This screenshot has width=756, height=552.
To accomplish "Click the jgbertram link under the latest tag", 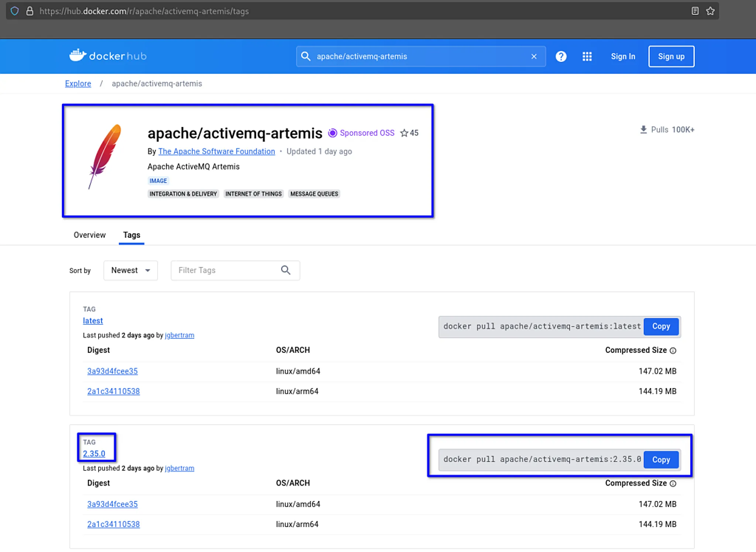I will tap(179, 335).
